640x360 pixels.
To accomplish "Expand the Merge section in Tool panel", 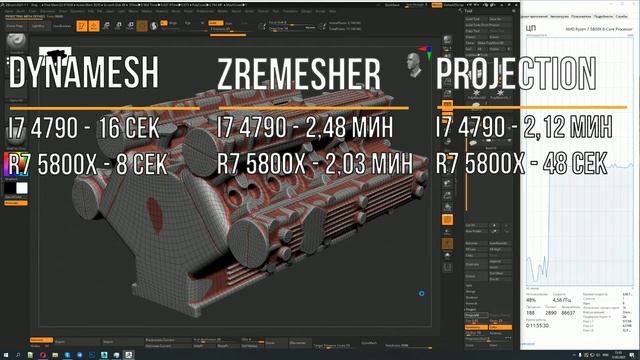I will (x=471, y=291).
